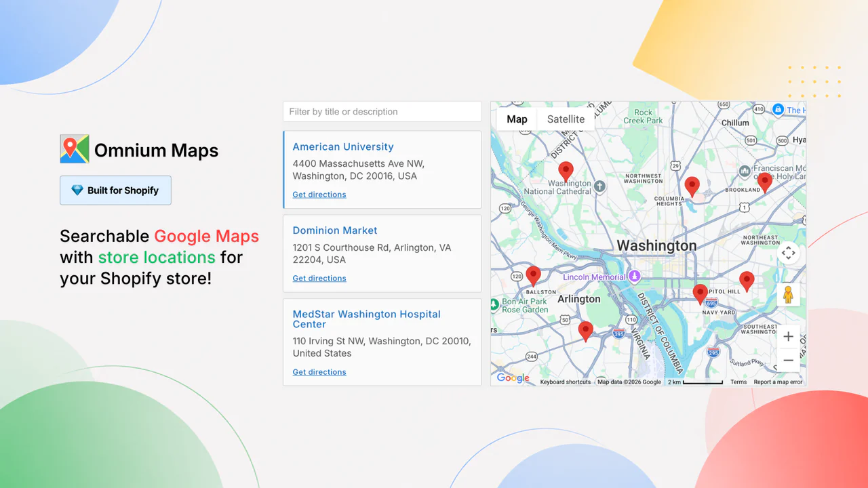Select the Street View pegman icon
The height and width of the screenshot is (488, 868).
(x=788, y=294)
